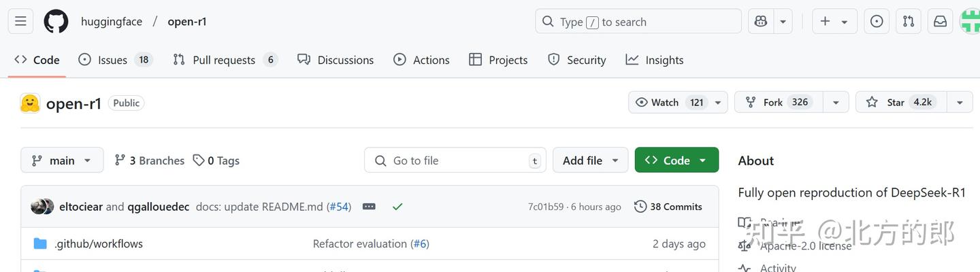Click the commit details ellipsis icon
The image size is (980, 272).
(x=369, y=207)
